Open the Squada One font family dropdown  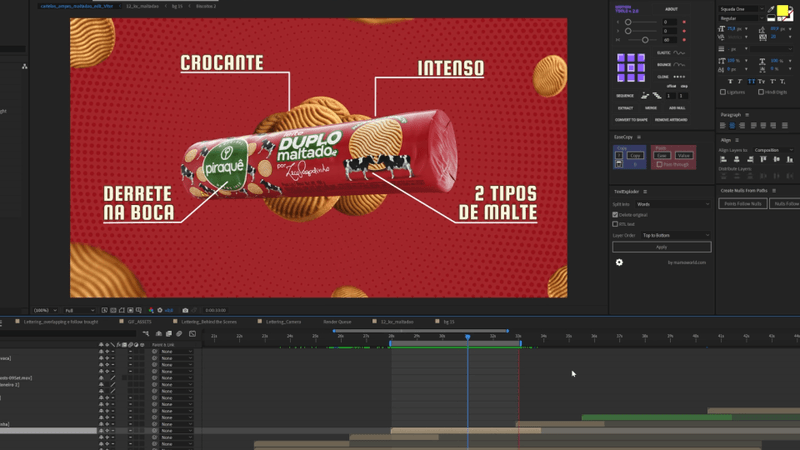pyautogui.click(x=741, y=9)
